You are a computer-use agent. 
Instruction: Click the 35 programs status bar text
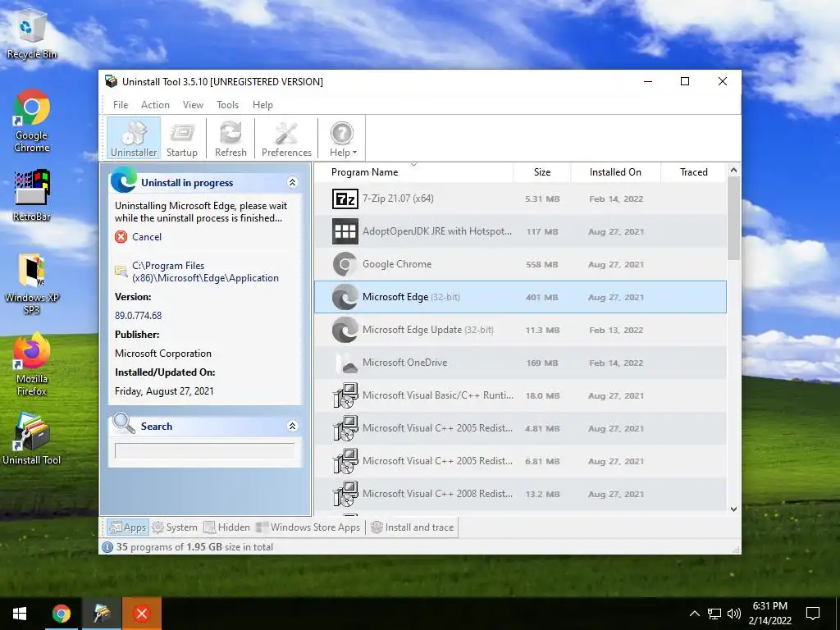(x=194, y=547)
